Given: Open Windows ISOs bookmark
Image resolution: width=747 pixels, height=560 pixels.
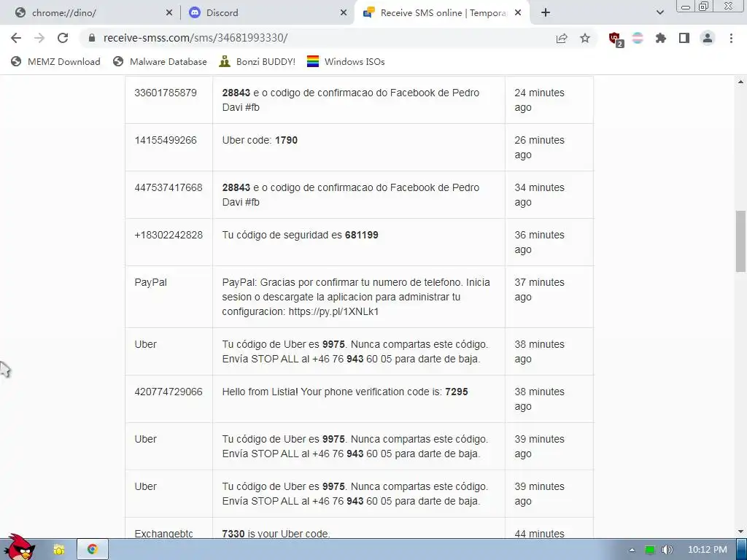Looking at the screenshot, I should coord(346,61).
